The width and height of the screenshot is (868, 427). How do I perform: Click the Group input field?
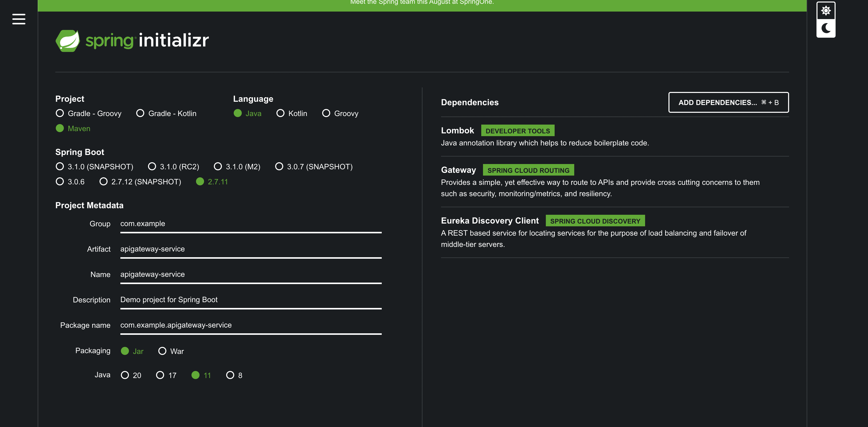click(x=251, y=224)
